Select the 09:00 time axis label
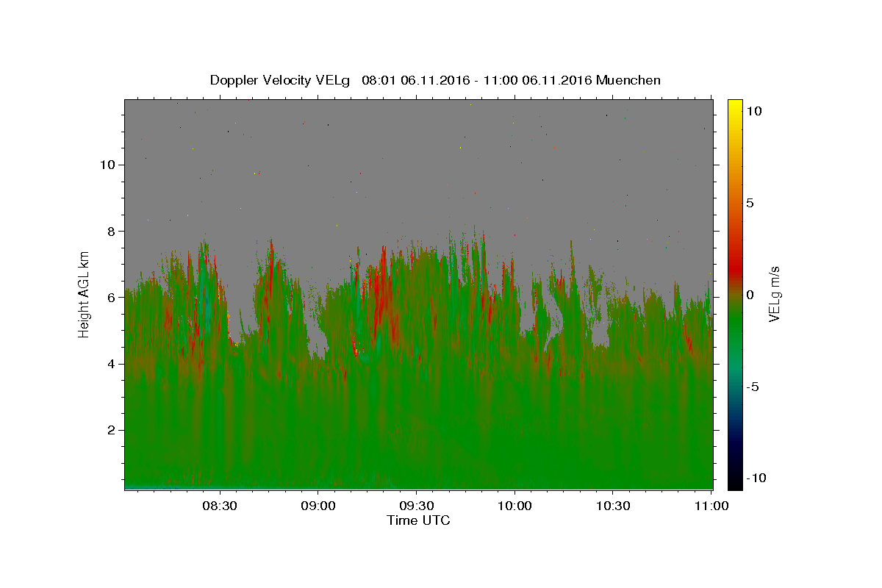The image size is (882, 588). coord(318,506)
